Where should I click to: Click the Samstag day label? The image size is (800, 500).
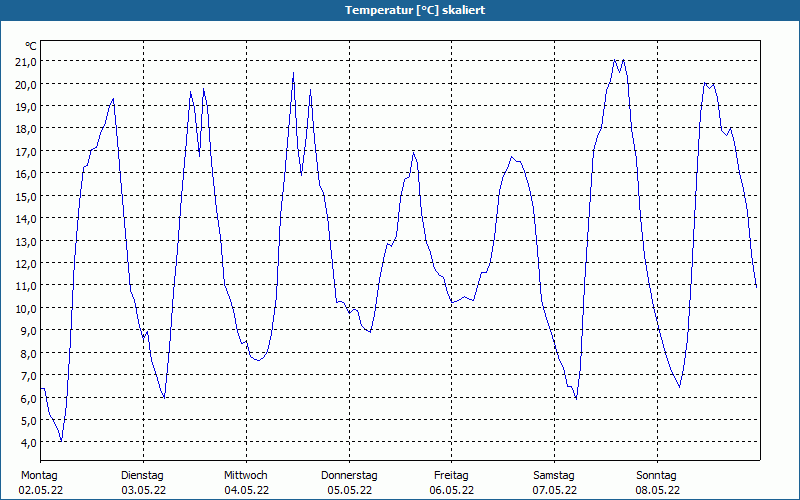(554, 476)
